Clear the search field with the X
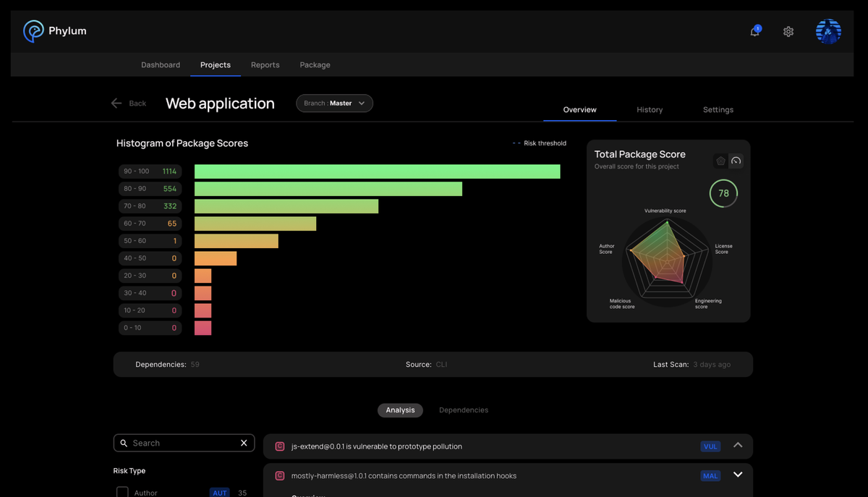 [244, 443]
